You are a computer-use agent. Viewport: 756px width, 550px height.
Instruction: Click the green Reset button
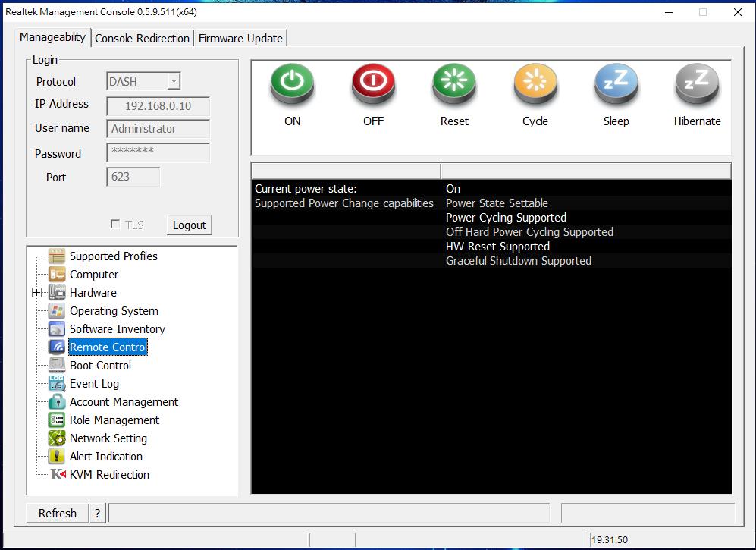pyautogui.click(x=454, y=83)
